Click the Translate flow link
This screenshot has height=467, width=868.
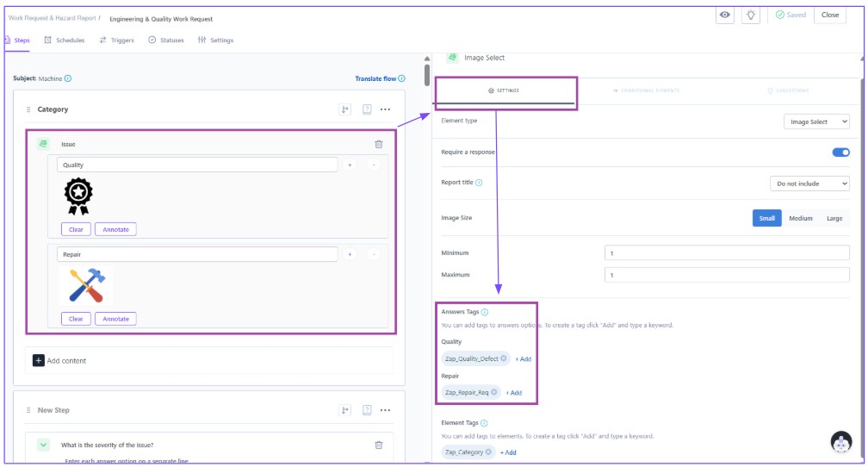tap(375, 78)
